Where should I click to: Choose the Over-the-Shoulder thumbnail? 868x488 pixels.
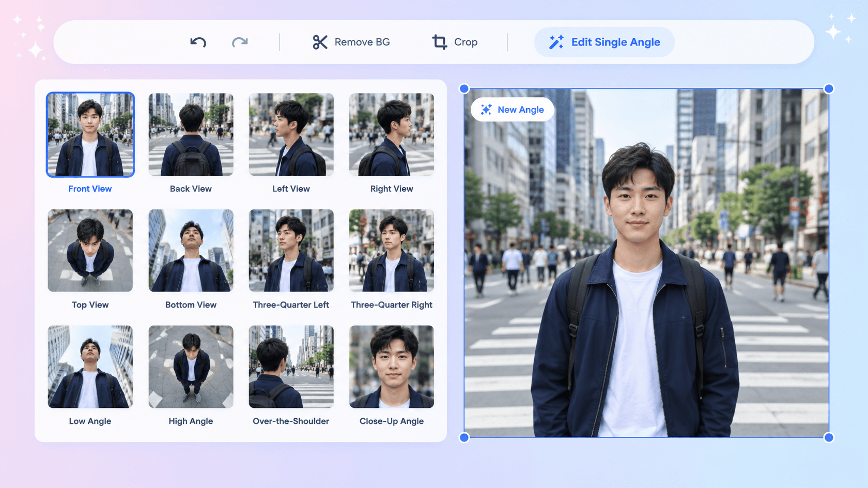(291, 367)
